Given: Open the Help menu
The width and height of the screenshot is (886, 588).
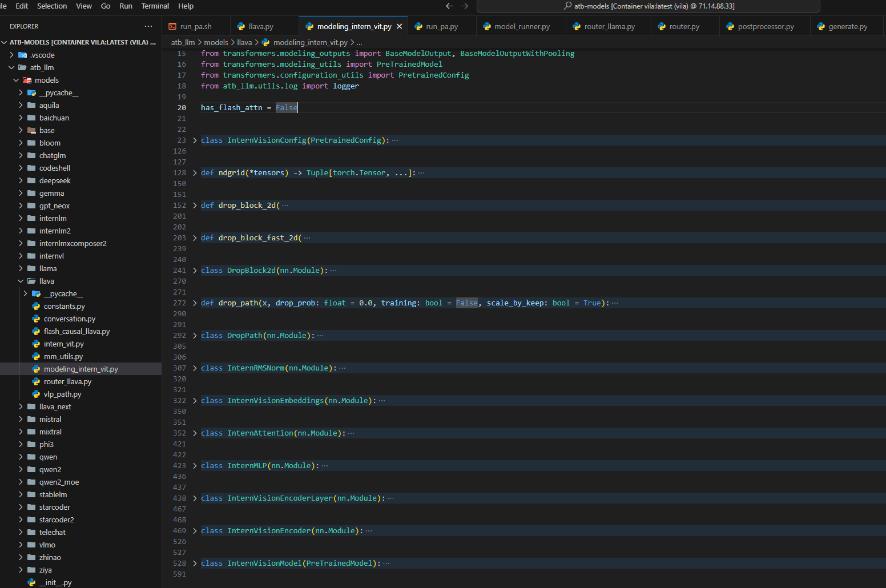Looking at the screenshot, I should click(186, 6).
